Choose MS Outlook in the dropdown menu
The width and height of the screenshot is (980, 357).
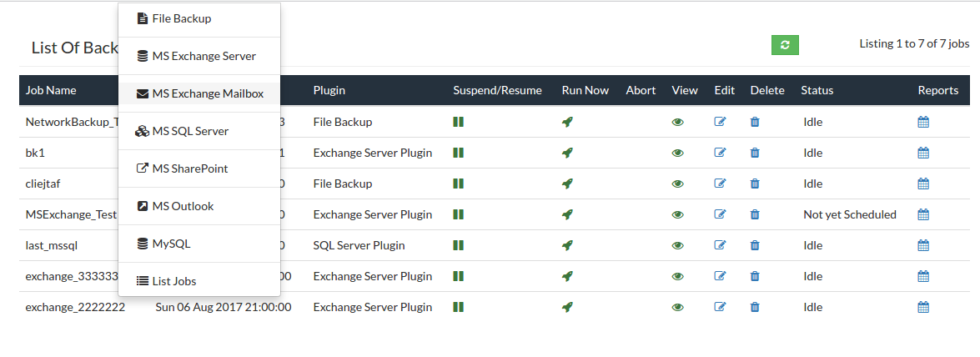199,206
